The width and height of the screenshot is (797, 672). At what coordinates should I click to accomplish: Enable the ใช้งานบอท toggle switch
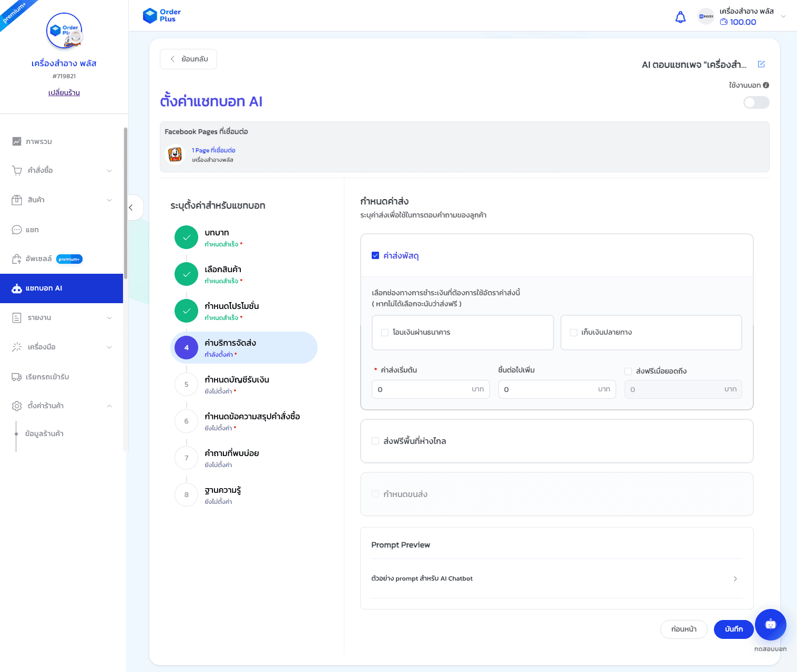(x=756, y=102)
